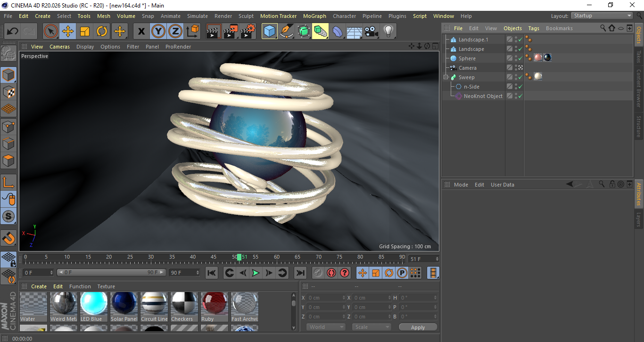
Task: Select the Landscape.1 object
Action: (473, 40)
